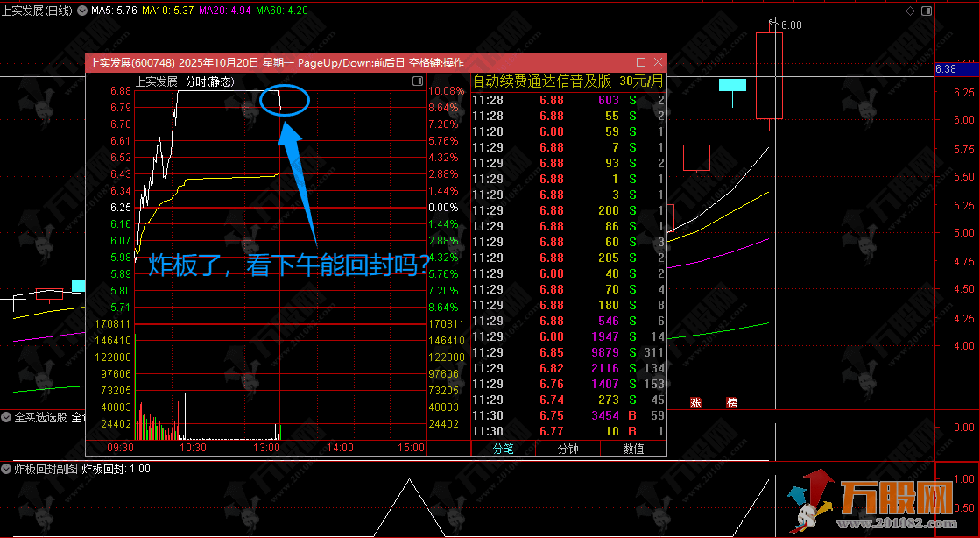Switch to the 分笔 tab
980x538 pixels.
[x=503, y=449]
